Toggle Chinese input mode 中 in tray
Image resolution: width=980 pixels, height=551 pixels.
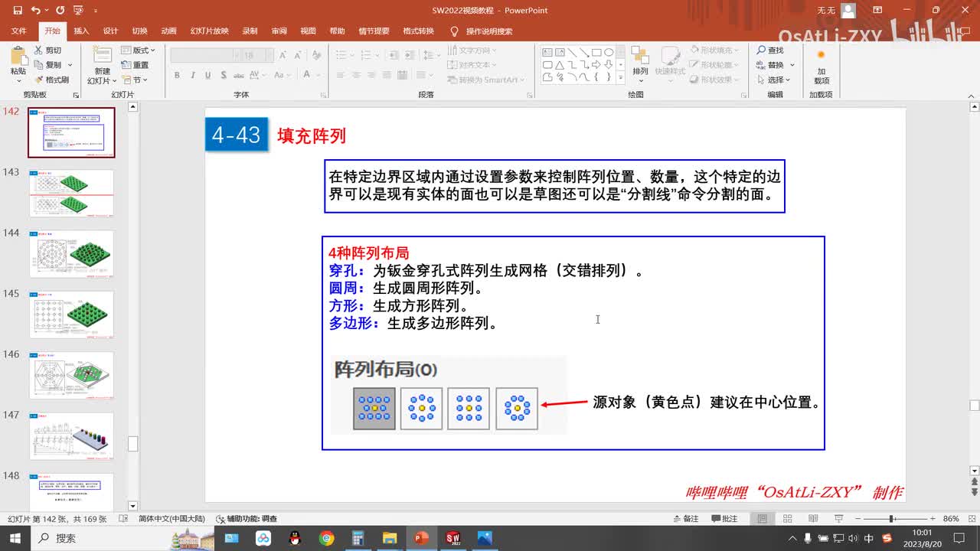pos(869,538)
